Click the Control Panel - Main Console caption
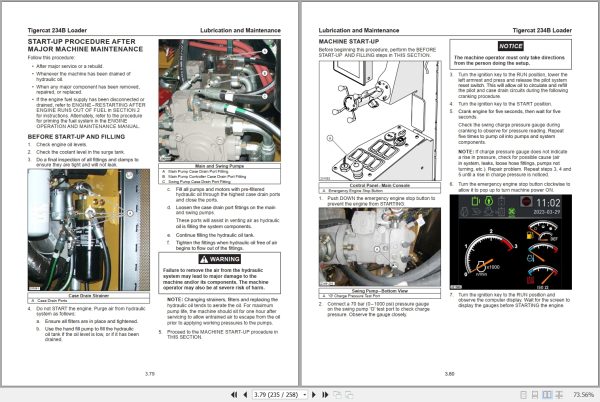Image resolution: width=600 pixels, height=402 pixels. pyautogui.click(x=380, y=186)
